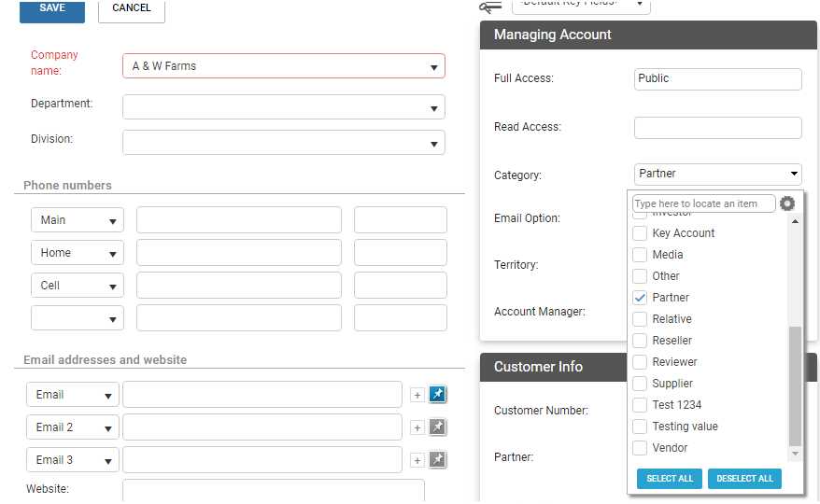Click the Website input field

point(274,490)
